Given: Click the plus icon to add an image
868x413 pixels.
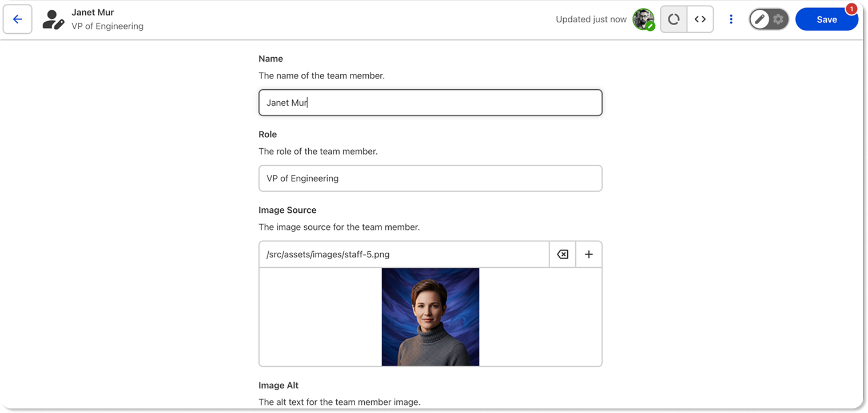Looking at the screenshot, I should coord(588,254).
